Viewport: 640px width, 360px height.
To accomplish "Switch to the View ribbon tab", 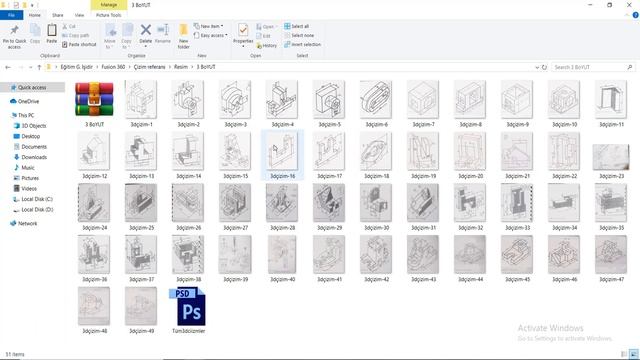I will pos(79,15).
